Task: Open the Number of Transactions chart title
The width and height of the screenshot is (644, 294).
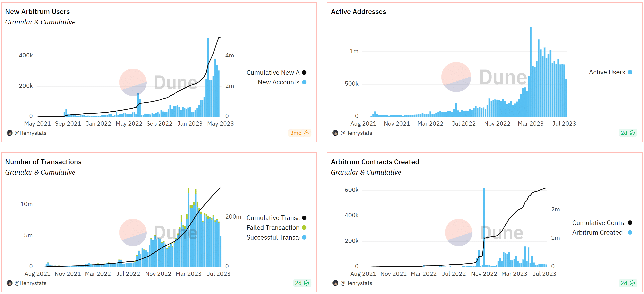Action: [x=43, y=162]
